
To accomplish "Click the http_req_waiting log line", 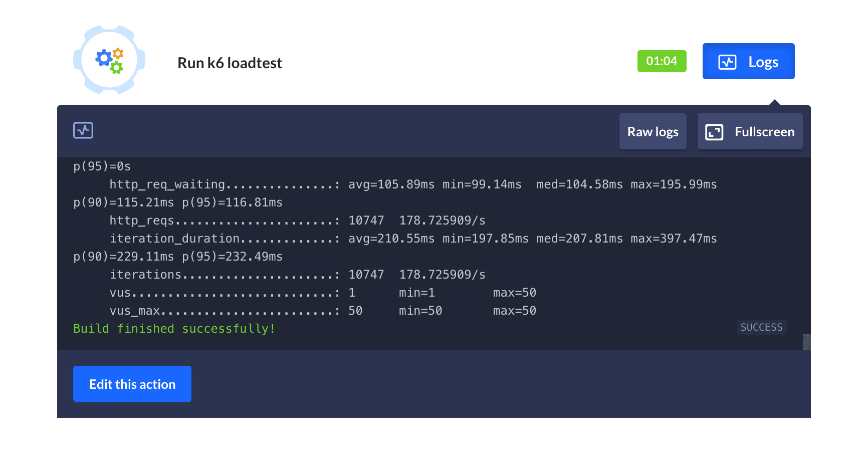I will pos(413,184).
